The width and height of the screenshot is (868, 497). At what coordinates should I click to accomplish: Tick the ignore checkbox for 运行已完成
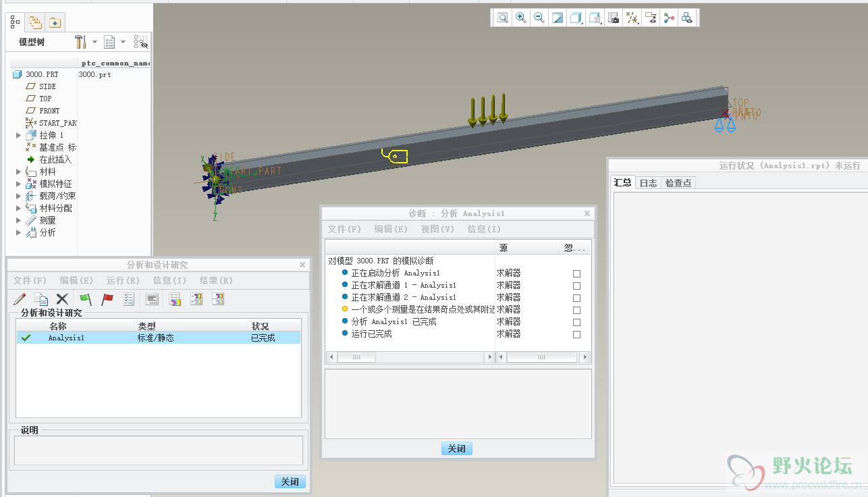point(576,334)
